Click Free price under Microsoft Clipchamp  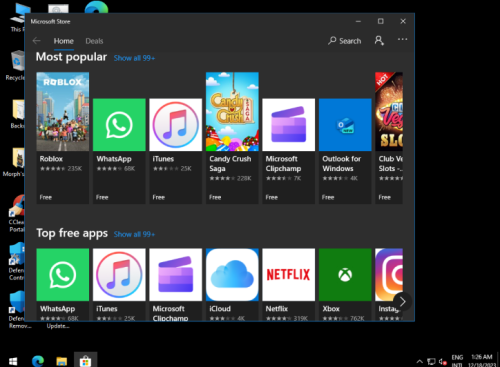point(272,197)
